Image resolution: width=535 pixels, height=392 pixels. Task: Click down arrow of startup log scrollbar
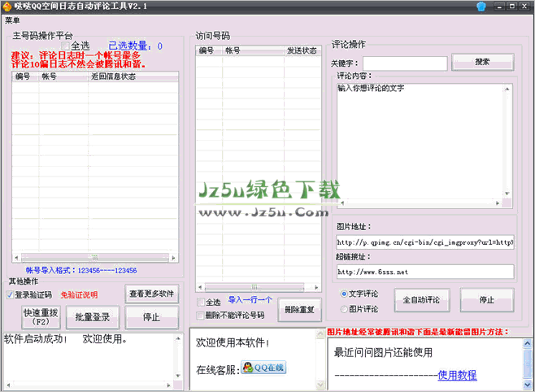[x=178, y=376]
